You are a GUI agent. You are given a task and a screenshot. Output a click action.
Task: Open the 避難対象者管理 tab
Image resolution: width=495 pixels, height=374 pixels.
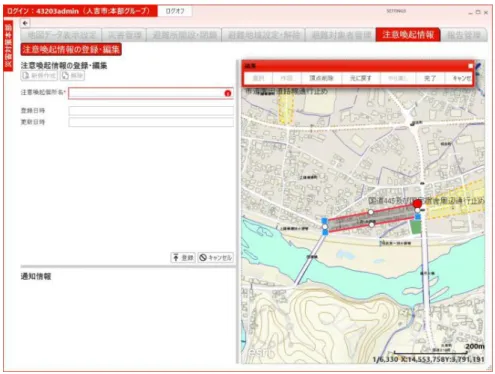(x=340, y=35)
